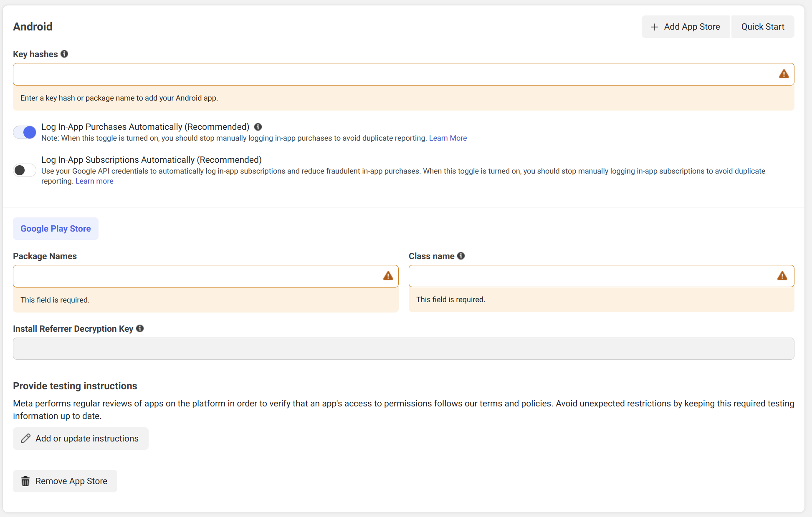Screen dimensions: 812x517
Task: Click the pencil icon on Add or update instructions
Action: pyautogui.click(x=25, y=439)
